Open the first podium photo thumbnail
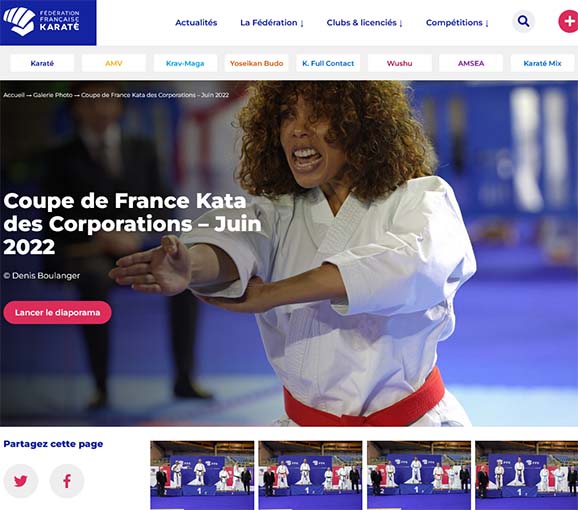This screenshot has width=578, height=510. pos(202,475)
